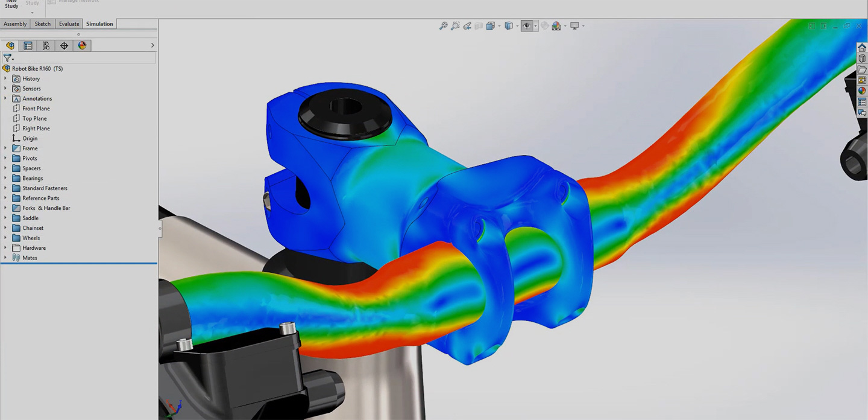This screenshot has height=420, width=868.
Task: Expand the Frame folder
Action: [x=6, y=148]
